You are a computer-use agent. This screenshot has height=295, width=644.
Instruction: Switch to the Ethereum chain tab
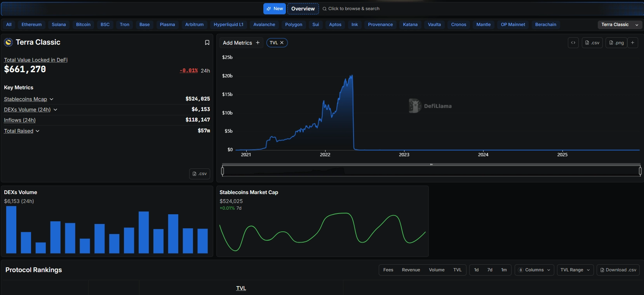point(31,25)
